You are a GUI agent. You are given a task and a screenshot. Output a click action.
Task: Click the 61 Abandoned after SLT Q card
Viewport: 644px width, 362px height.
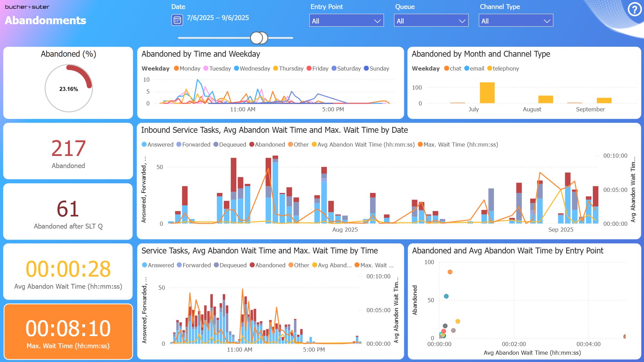coord(68,212)
